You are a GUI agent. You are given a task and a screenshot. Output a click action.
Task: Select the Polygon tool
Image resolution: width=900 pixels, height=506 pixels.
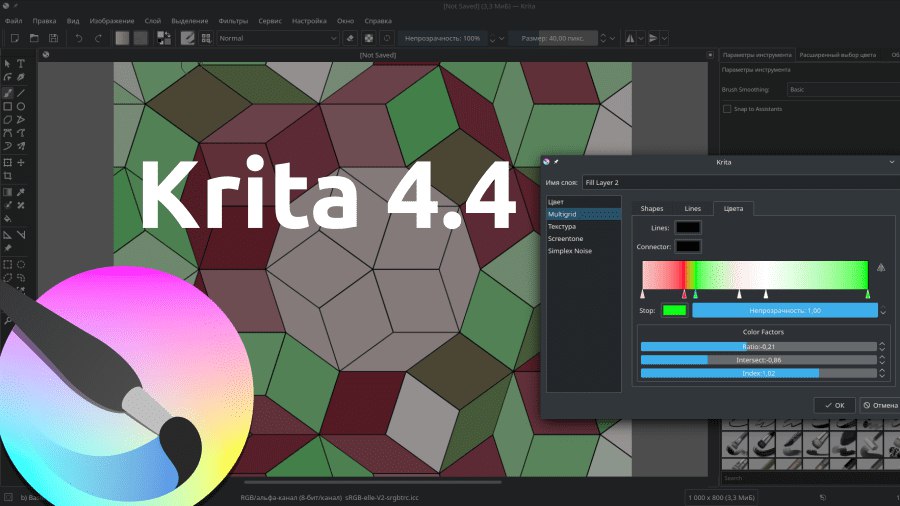pyautogui.click(x=7, y=120)
